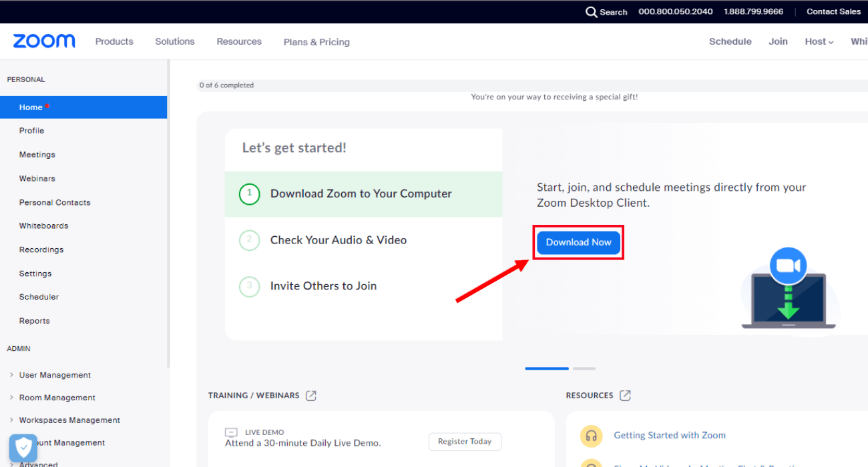Open the Products menu
The height and width of the screenshot is (467, 868).
(114, 41)
